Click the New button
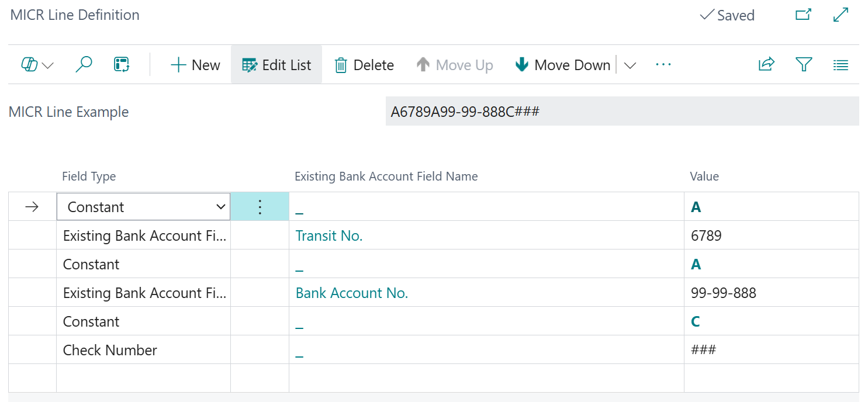The height and width of the screenshot is (402, 868). [x=195, y=64]
